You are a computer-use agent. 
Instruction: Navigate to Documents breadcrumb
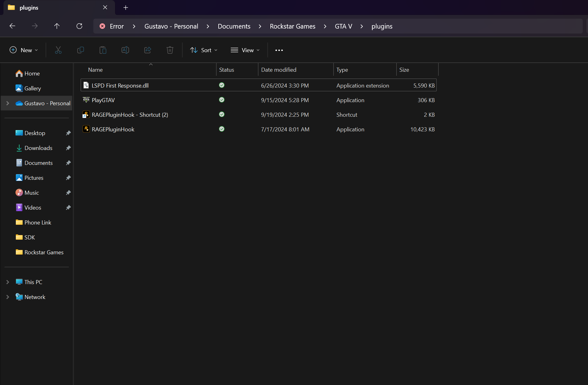(x=234, y=26)
